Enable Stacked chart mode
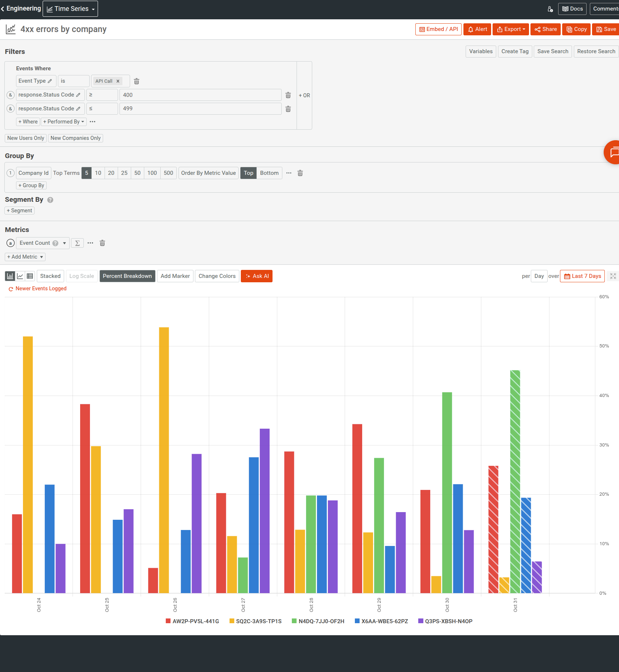The height and width of the screenshot is (672, 619). coord(50,276)
